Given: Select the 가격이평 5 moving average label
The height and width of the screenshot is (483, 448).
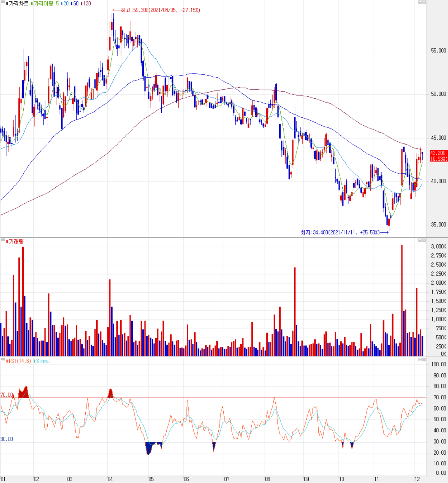Looking at the screenshot, I should point(46,4).
